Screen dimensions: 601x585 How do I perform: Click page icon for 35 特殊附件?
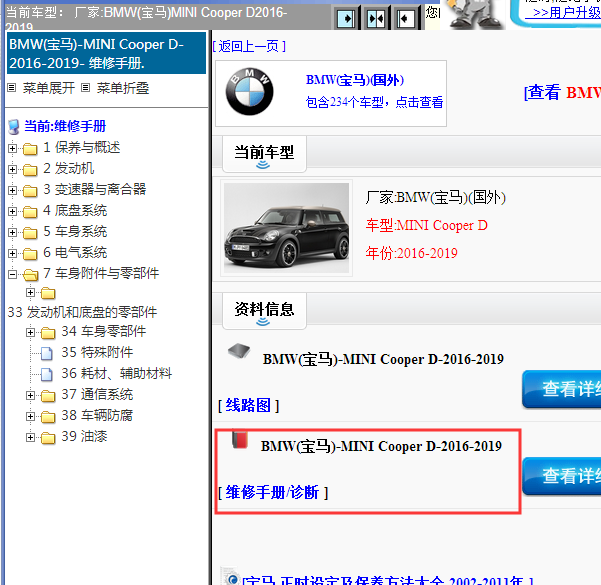[47, 353]
